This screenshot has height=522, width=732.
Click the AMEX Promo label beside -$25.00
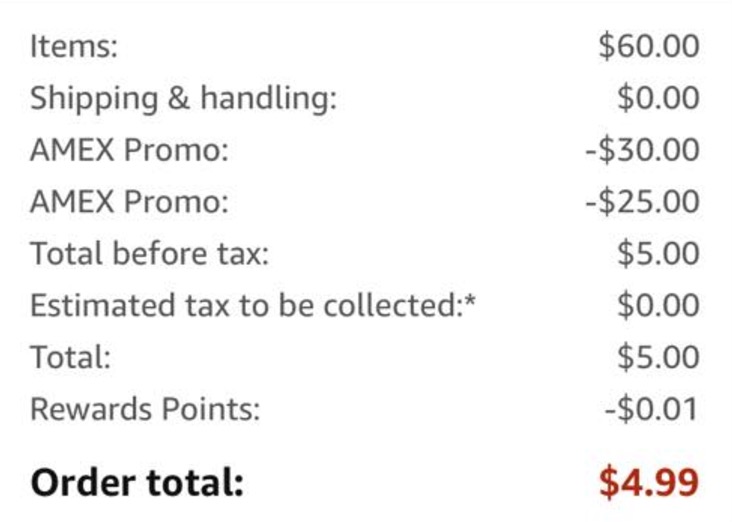(x=129, y=203)
